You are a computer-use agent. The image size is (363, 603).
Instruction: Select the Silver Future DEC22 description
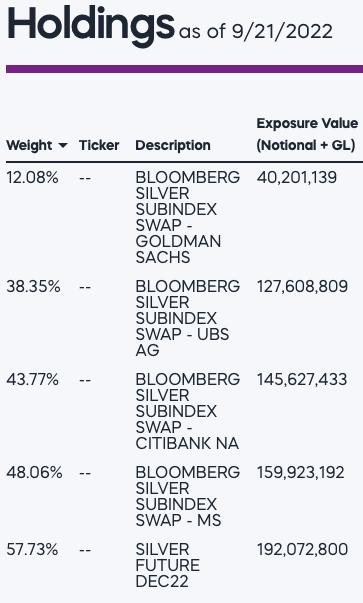168,565
